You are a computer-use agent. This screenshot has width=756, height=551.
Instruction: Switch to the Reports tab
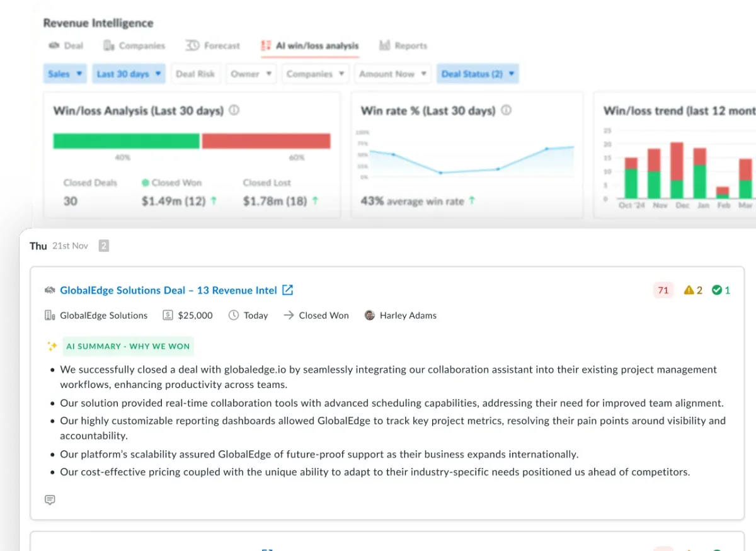point(411,45)
